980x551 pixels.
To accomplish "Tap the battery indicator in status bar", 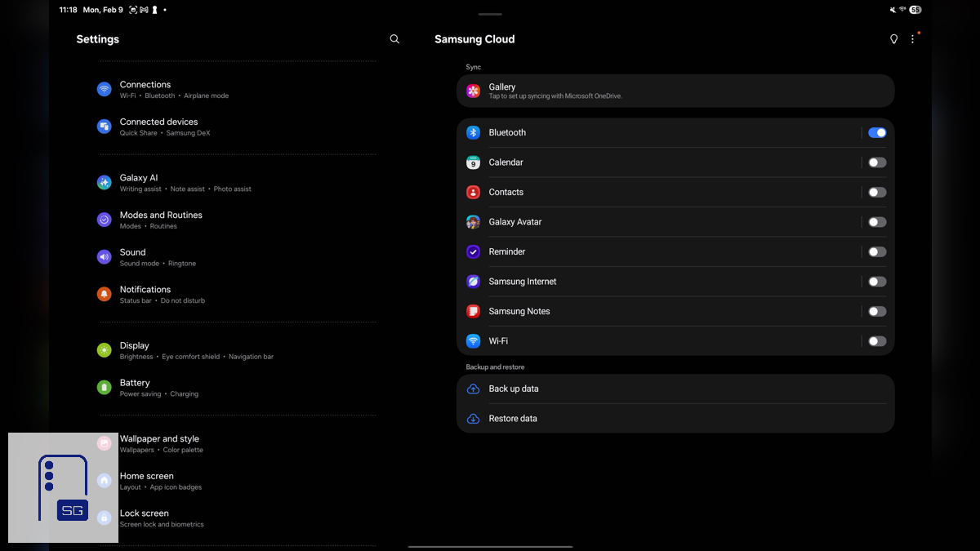I will coord(915,10).
